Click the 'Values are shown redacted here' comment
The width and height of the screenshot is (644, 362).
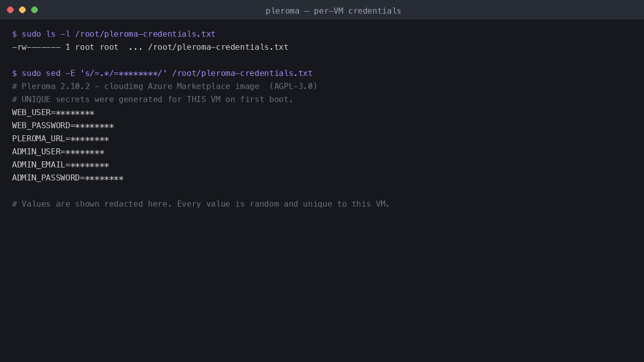click(x=201, y=204)
